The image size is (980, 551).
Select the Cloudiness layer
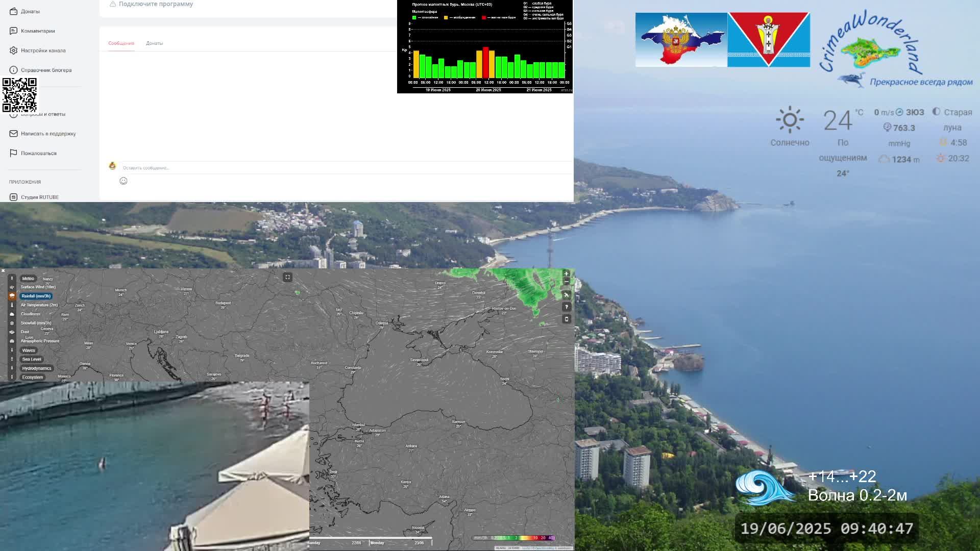click(x=31, y=314)
